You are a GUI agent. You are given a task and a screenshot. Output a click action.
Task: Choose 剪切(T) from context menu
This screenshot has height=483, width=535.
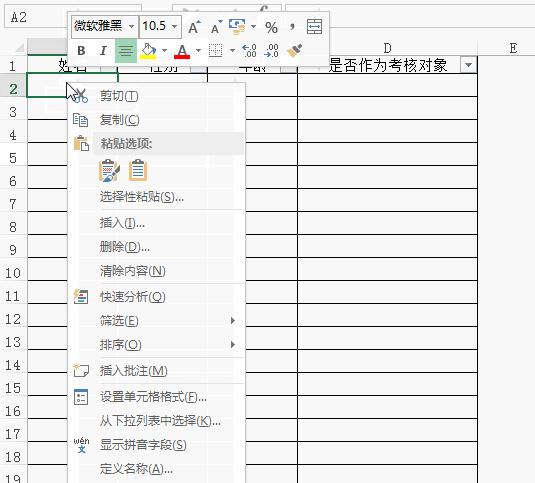click(157, 96)
